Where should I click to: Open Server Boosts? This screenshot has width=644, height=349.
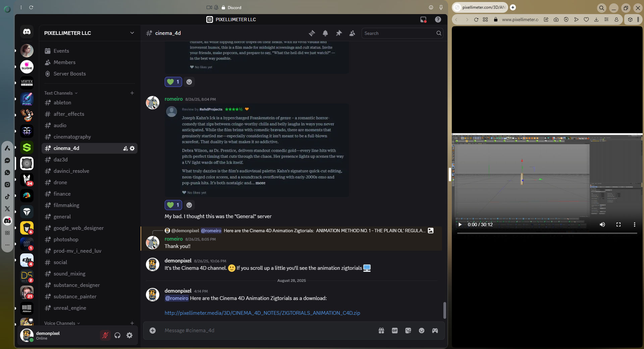pyautogui.click(x=89, y=74)
